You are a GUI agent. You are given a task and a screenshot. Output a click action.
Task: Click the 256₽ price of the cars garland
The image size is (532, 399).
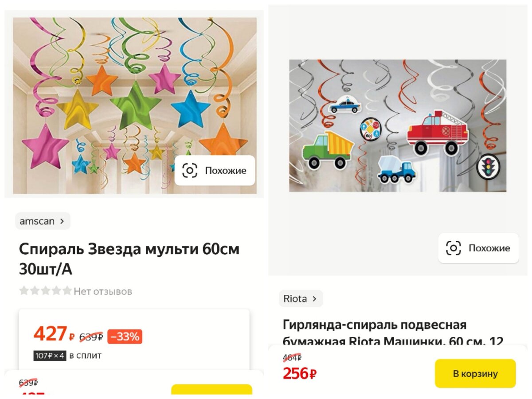click(300, 374)
